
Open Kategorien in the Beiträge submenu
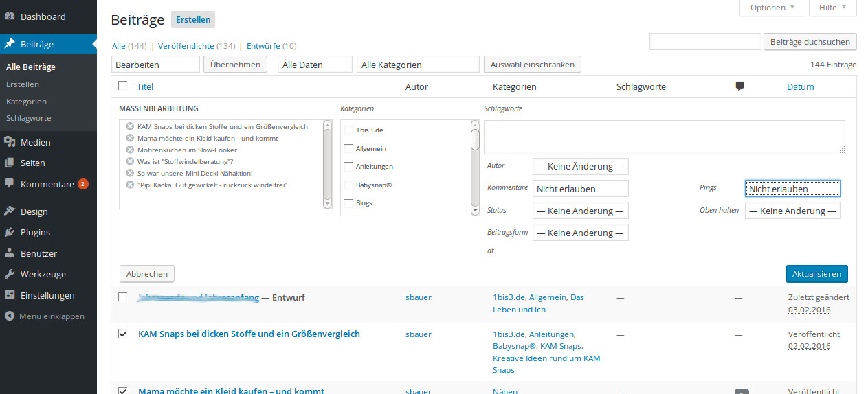point(26,101)
